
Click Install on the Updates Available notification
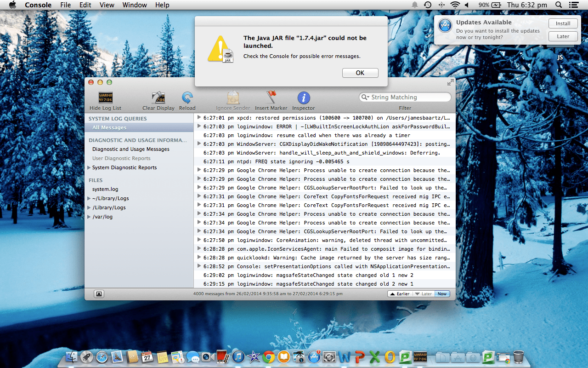pos(563,23)
